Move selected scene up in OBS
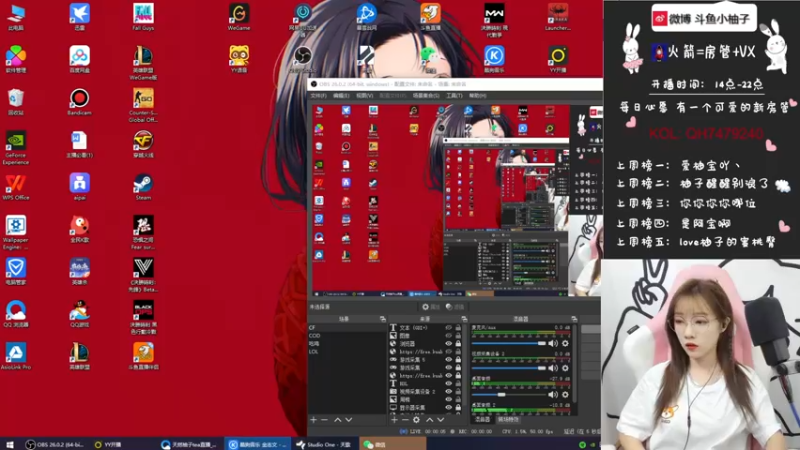Screen dimensions: 800x450 pos(337,419)
